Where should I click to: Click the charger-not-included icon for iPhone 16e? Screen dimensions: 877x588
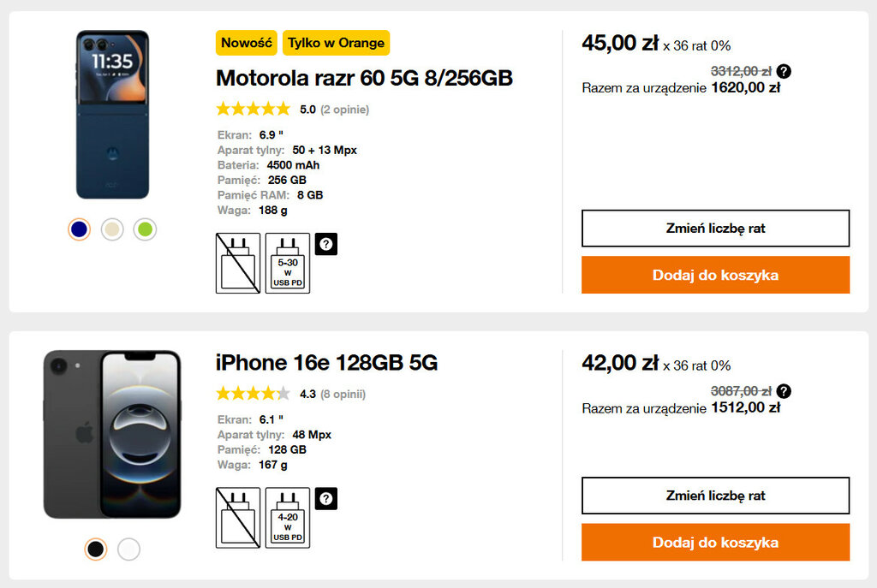click(x=237, y=517)
